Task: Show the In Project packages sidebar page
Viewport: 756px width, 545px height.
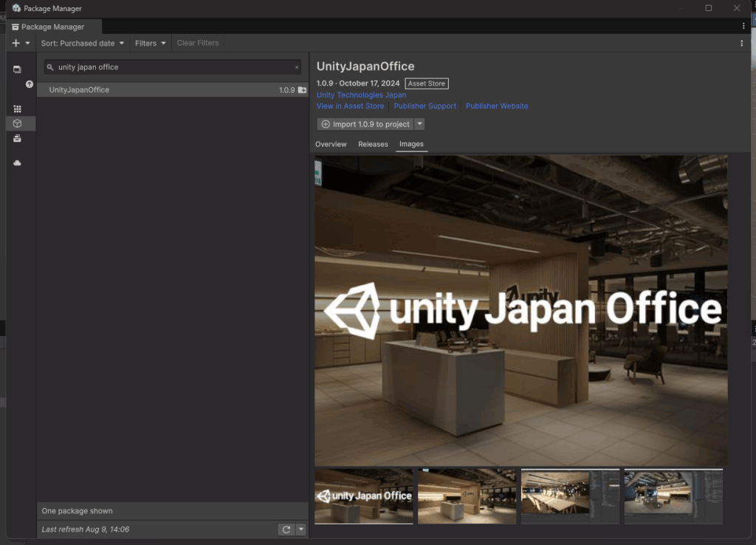Action: coord(18,69)
